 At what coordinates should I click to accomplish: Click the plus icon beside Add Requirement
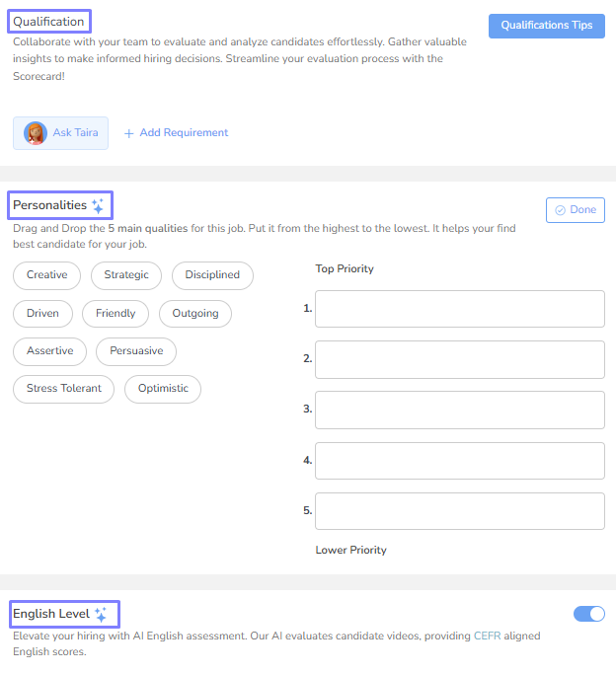tap(129, 133)
